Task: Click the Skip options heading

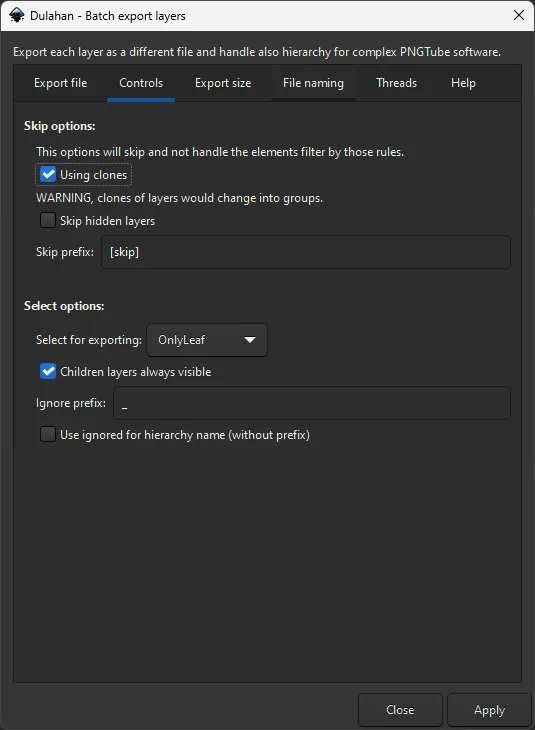Action: coord(60,126)
